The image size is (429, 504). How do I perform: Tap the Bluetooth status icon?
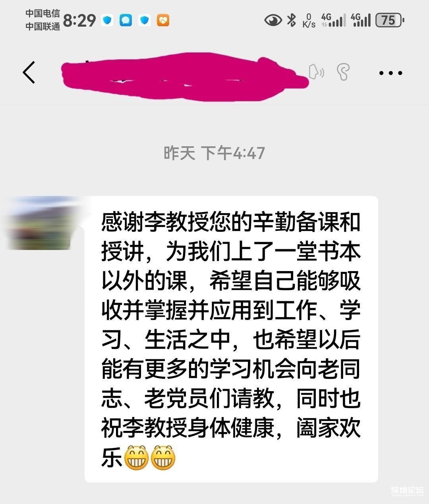[292, 20]
